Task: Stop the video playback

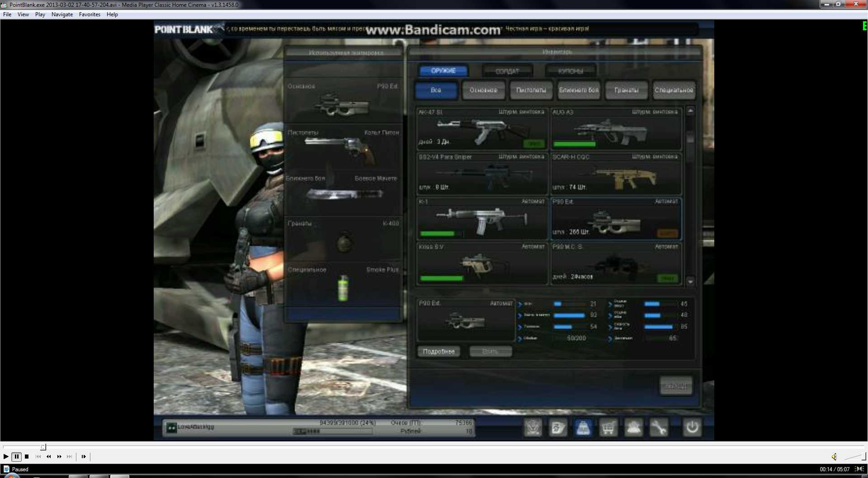Action: (27, 457)
